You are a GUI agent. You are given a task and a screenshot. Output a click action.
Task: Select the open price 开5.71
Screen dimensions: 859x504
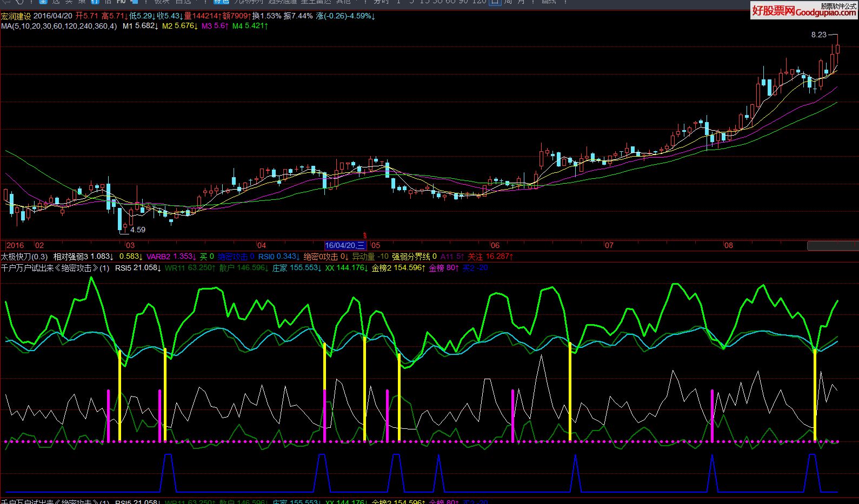(87, 16)
